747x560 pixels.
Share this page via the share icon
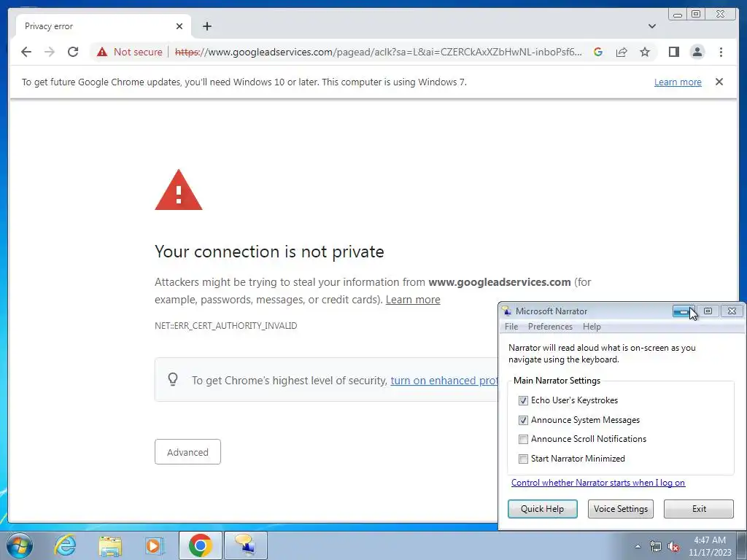622,52
